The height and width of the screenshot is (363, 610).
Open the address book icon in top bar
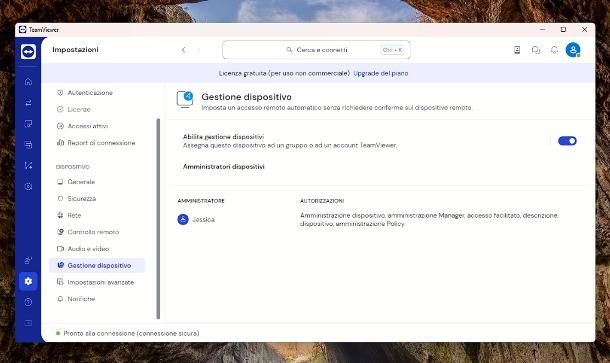click(x=517, y=50)
